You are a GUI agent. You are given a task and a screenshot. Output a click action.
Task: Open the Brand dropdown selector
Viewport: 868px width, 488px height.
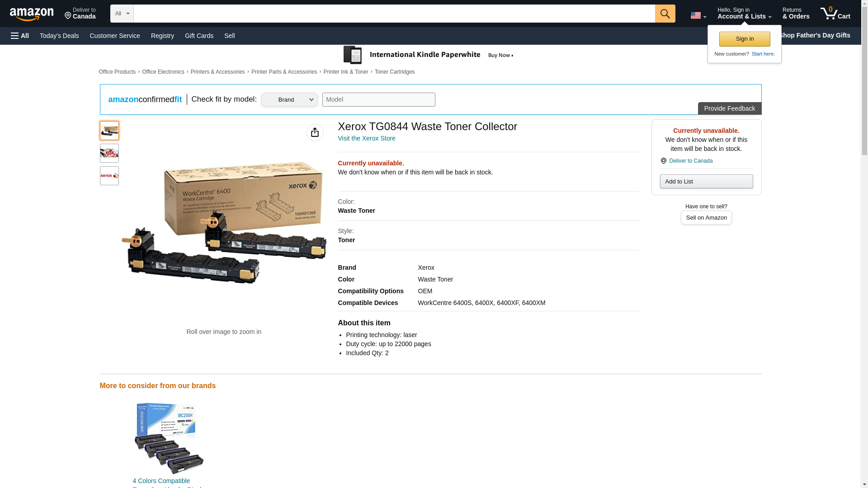pos(289,100)
